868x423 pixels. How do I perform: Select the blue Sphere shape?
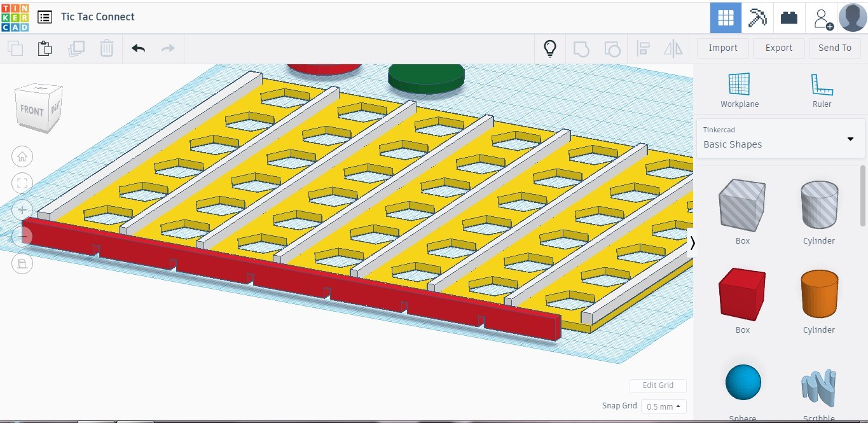743,382
